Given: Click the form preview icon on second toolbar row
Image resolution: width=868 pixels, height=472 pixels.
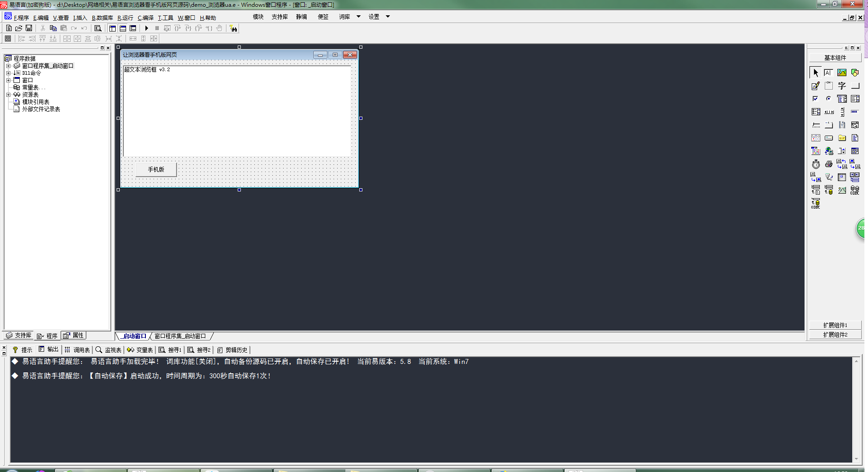Looking at the screenshot, I should (x=8, y=39).
